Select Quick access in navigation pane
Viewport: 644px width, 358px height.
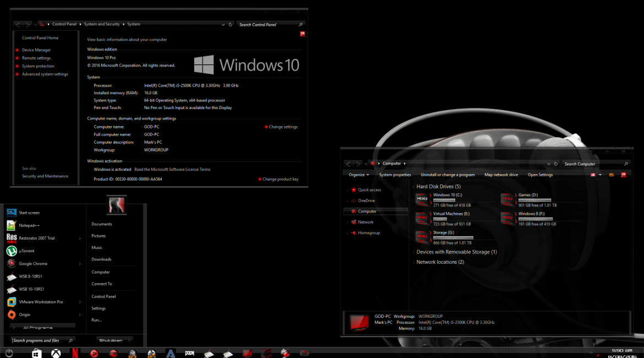click(x=369, y=190)
